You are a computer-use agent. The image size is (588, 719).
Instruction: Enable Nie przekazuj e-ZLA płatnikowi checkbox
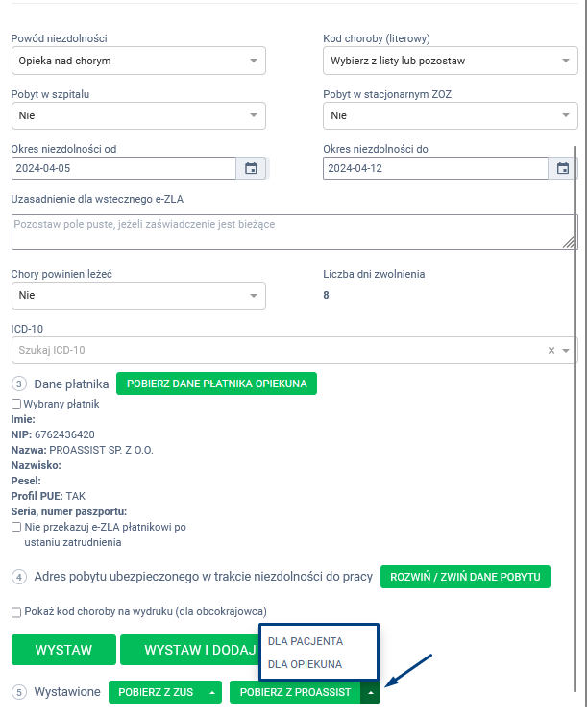[x=16, y=528]
